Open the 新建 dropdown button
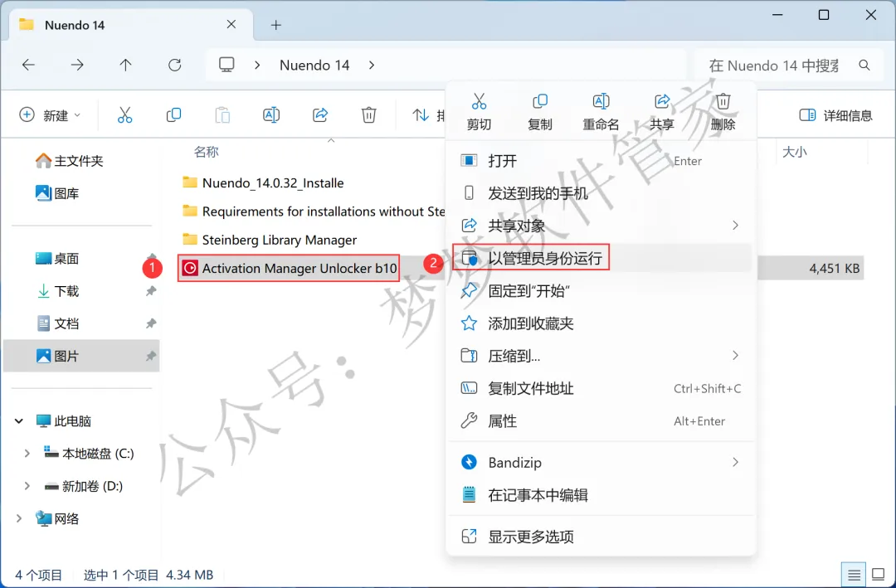Screen dimensions: 896x588 (51, 114)
